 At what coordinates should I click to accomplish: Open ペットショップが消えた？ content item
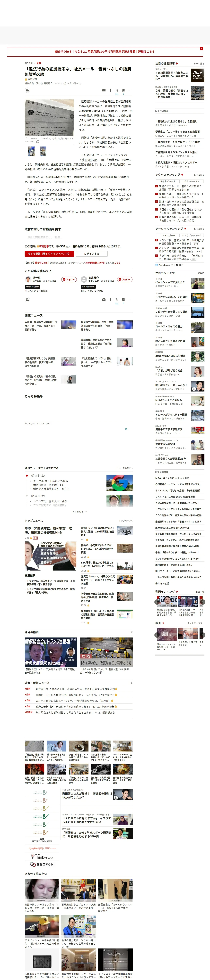click(180, 283)
